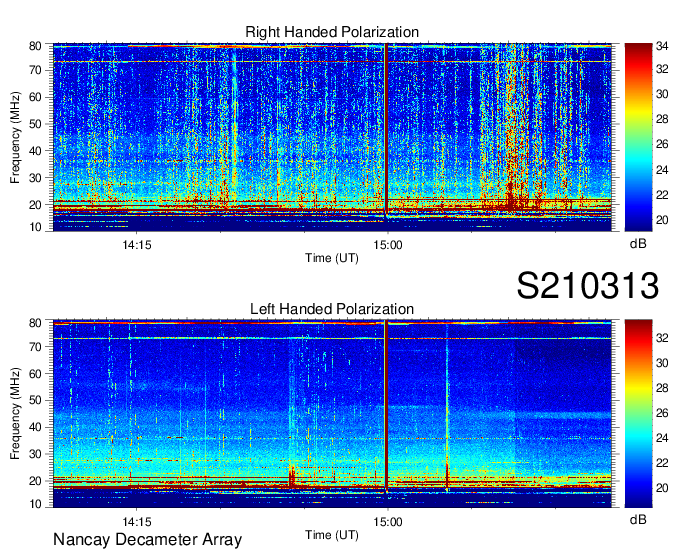Screen dimensions: 680x552
Task: Click the Right Handed panel colorbar
Action: (638, 137)
